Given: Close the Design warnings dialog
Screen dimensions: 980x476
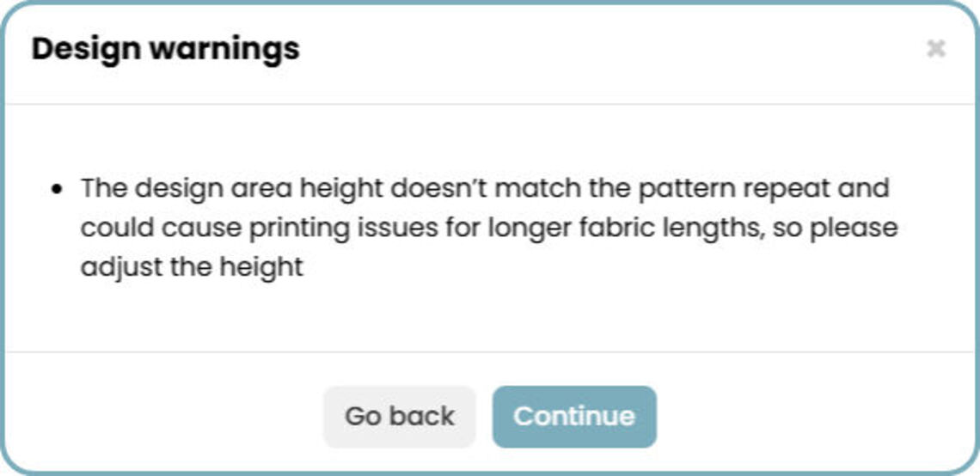Looking at the screenshot, I should 935,49.
